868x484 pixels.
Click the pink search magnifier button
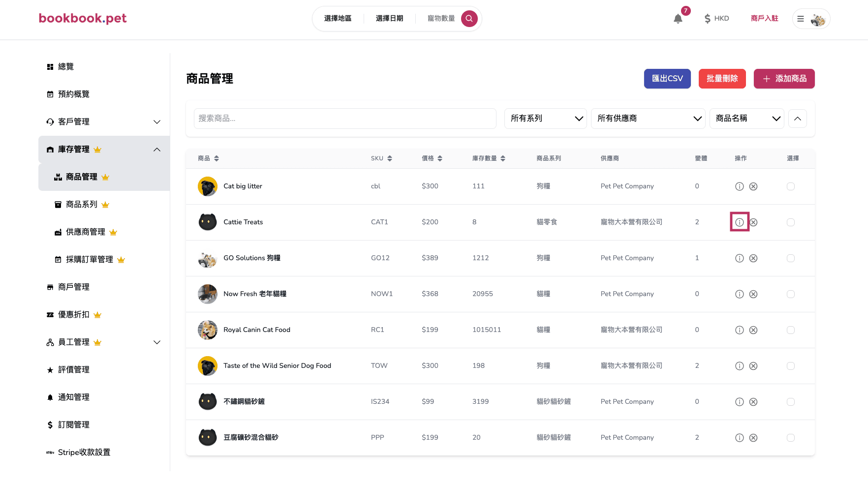point(469,19)
